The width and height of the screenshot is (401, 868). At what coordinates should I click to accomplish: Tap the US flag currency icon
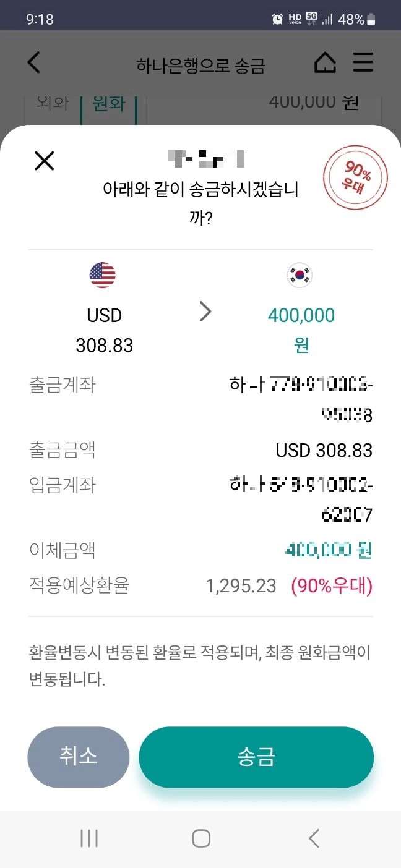[x=103, y=275]
